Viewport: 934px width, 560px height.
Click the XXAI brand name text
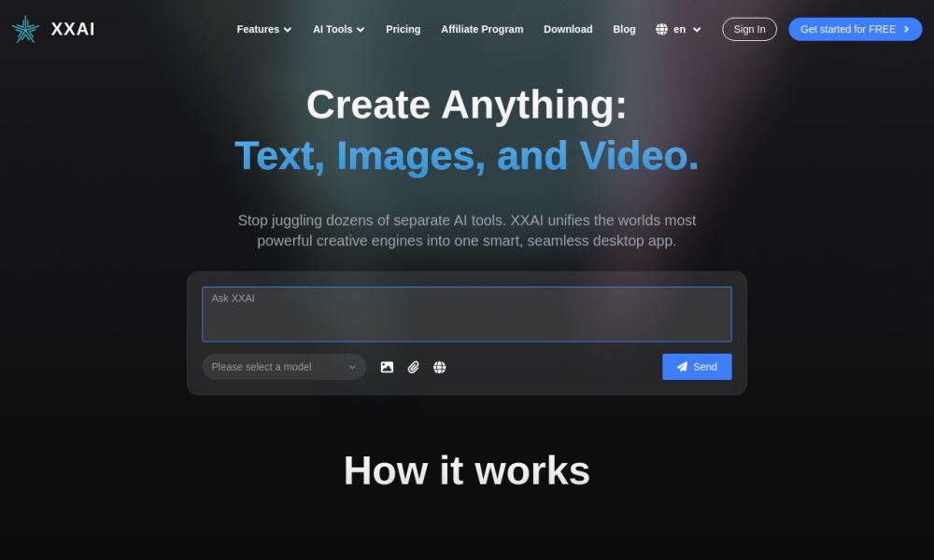(73, 29)
